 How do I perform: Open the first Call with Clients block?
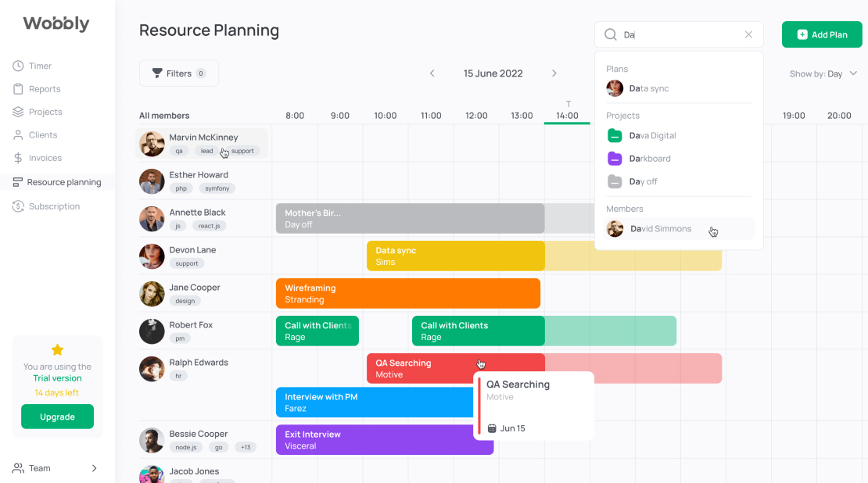click(317, 331)
